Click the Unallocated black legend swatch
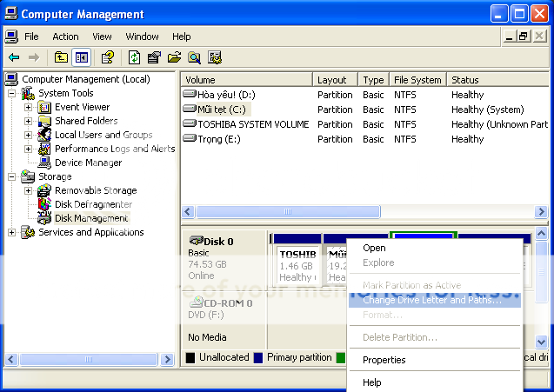554x392 pixels. tap(190, 358)
